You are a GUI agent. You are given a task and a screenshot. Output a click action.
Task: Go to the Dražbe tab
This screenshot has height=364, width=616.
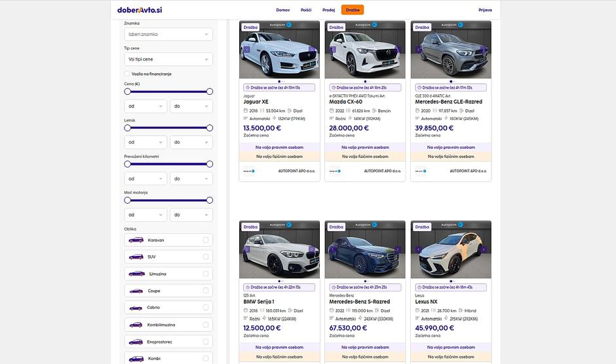click(x=352, y=10)
